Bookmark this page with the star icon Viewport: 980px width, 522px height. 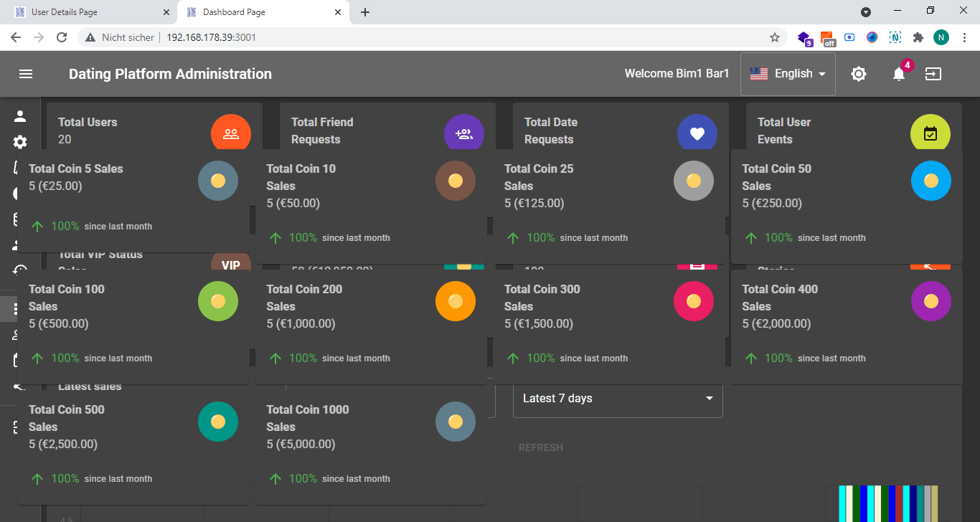pos(775,37)
